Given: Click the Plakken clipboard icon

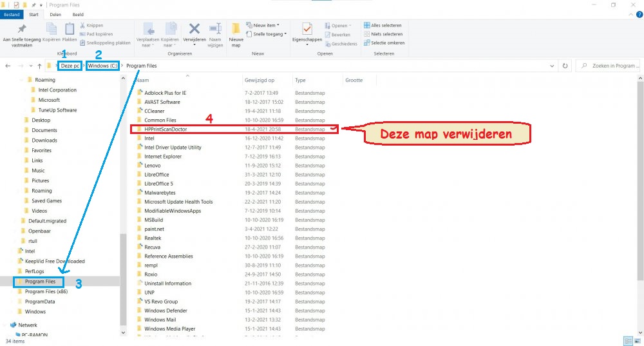Looking at the screenshot, I should pyautogui.click(x=70, y=29).
